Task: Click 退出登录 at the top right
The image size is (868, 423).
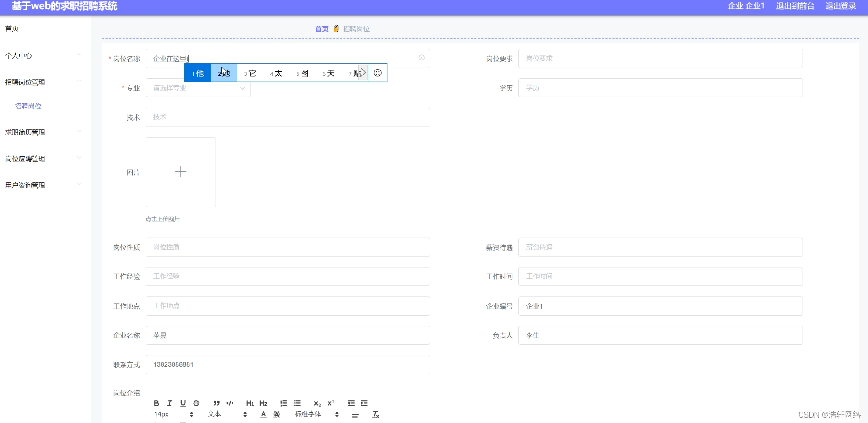Action: pos(840,6)
